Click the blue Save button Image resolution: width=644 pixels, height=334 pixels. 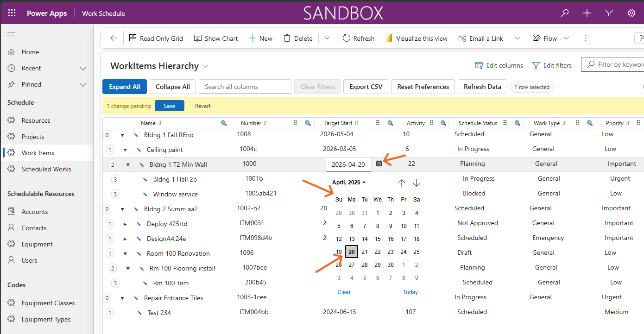click(x=170, y=106)
